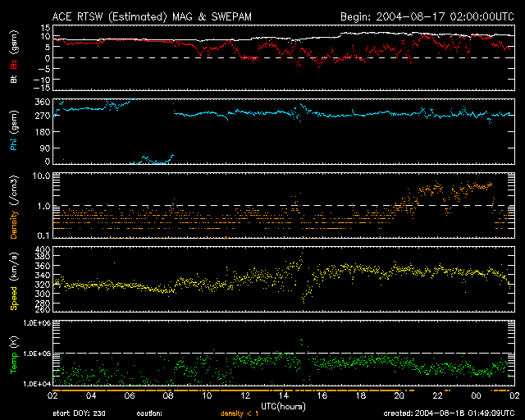
Task: Click the '16' hour tick label
Action: pyautogui.click(x=322, y=395)
